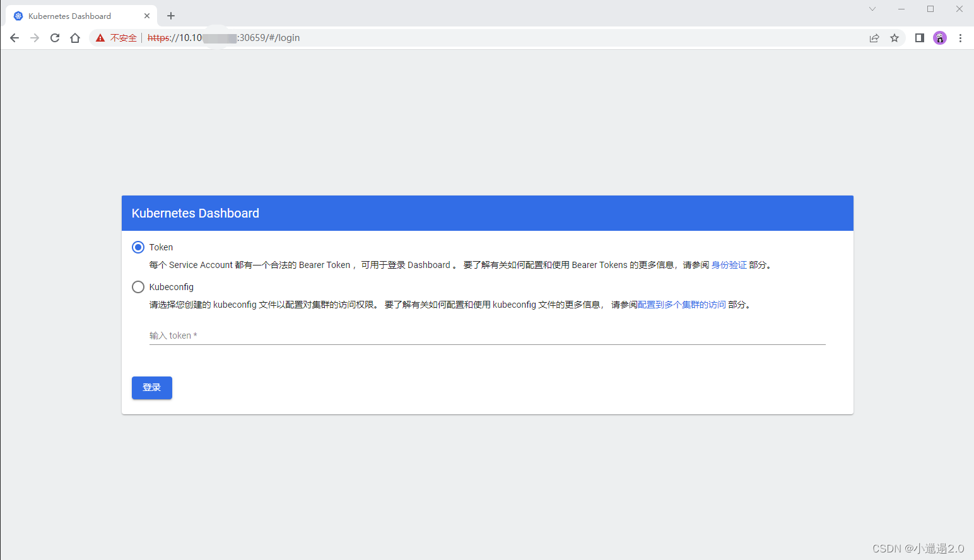Open the 配置到多个集群的访问 link
The width and height of the screenshot is (974, 560).
click(682, 305)
